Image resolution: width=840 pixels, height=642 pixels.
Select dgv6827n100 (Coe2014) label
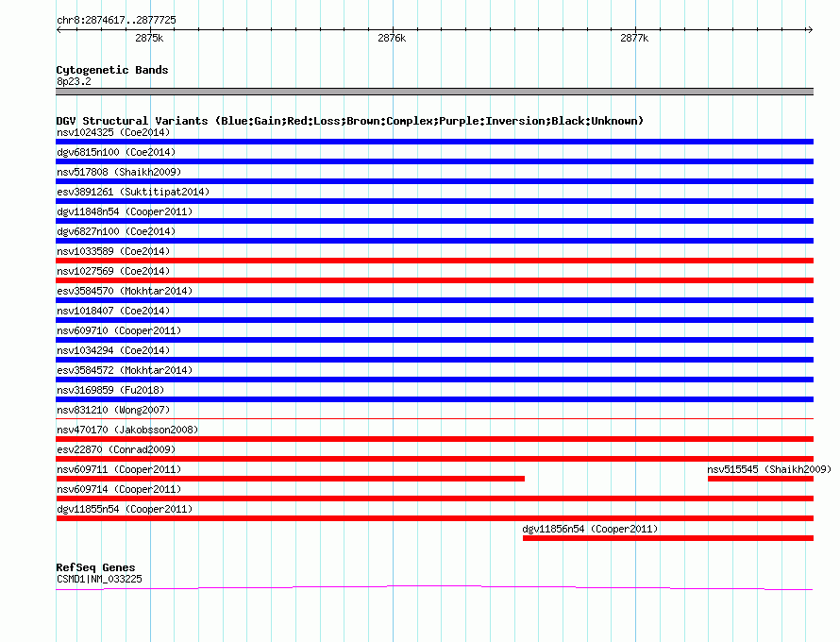coord(116,231)
